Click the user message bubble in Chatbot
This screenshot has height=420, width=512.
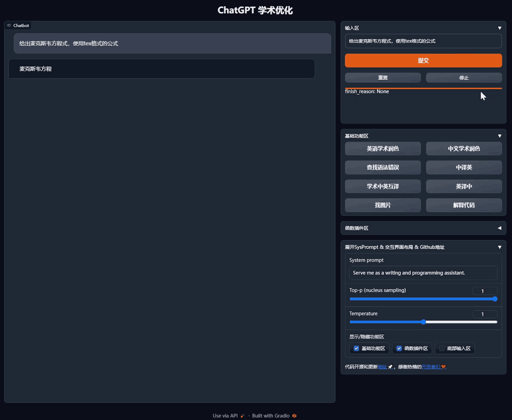172,43
